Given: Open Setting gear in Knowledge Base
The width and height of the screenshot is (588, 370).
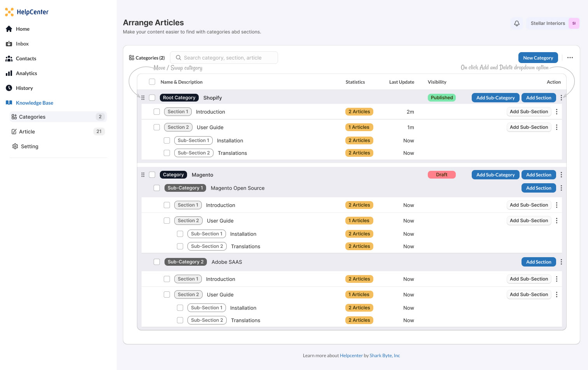Looking at the screenshot, I should click(15, 146).
